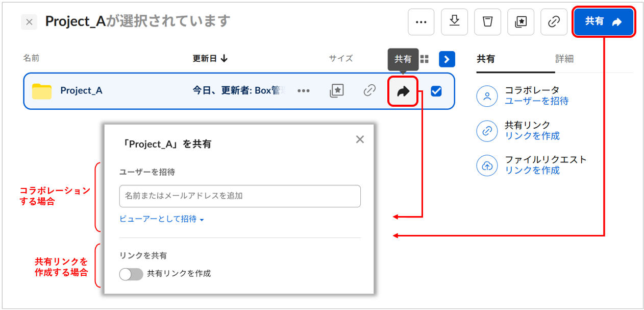Click the link icon in Project_A row
The height and width of the screenshot is (310, 644).
pyautogui.click(x=369, y=91)
